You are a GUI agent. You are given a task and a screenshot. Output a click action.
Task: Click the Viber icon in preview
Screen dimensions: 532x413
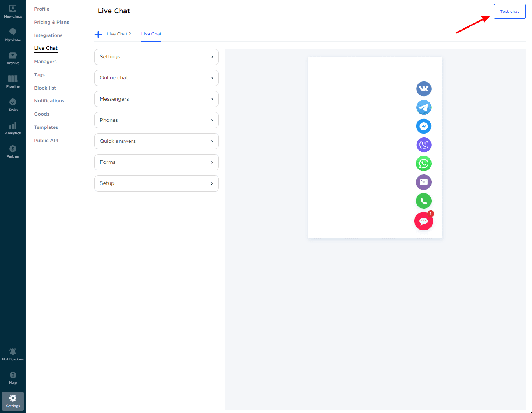click(424, 145)
